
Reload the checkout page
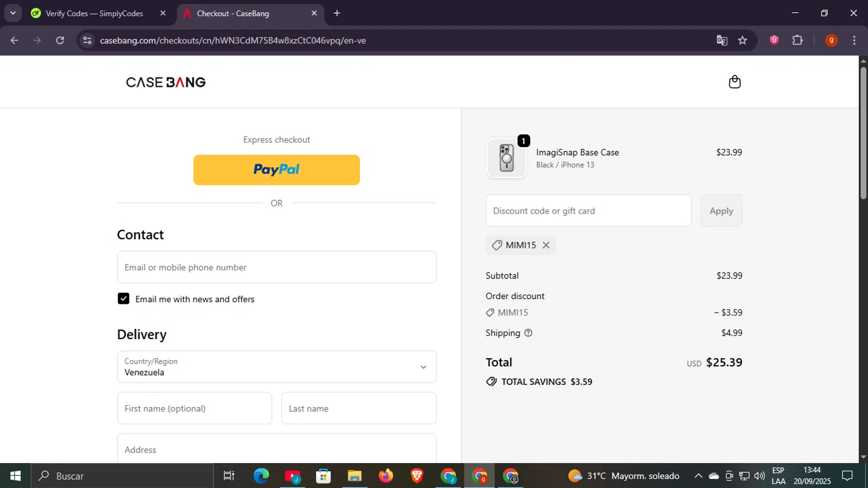point(60,41)
